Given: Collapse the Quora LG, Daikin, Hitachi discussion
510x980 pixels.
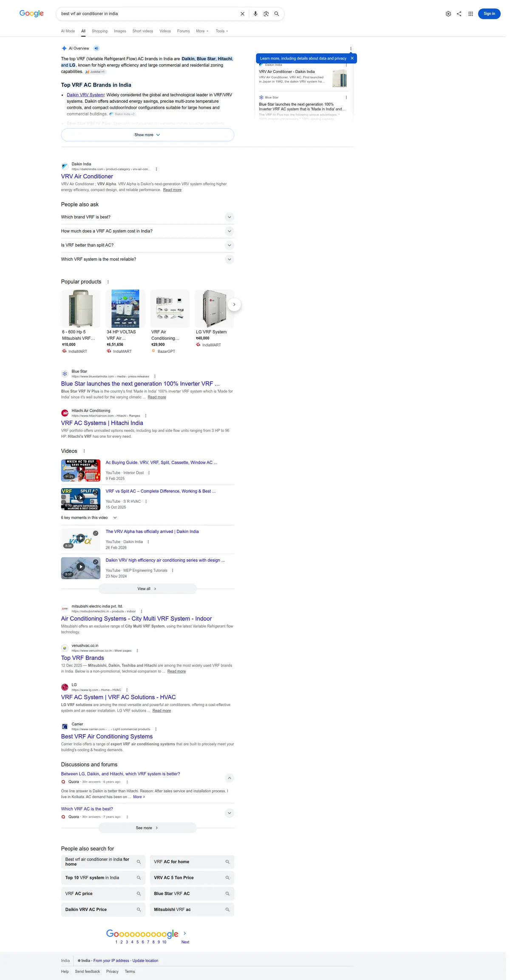Looking at the screenshot, I should (229, 778).
